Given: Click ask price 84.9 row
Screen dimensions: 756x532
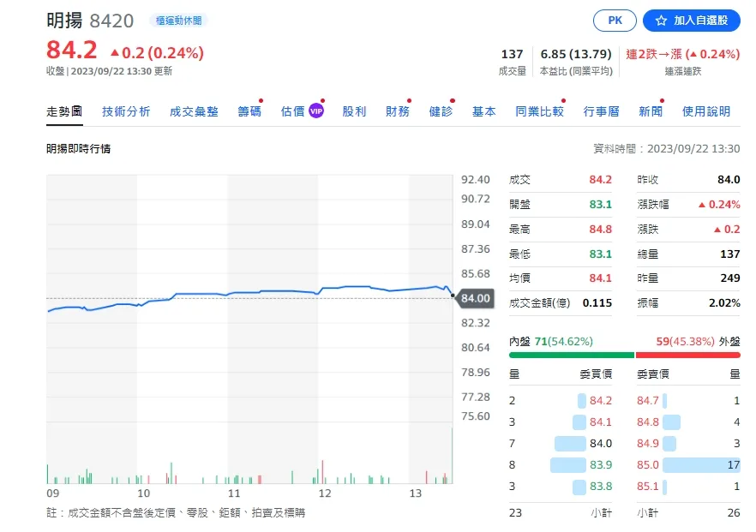Looking at the screenshot, I should 688,444.
